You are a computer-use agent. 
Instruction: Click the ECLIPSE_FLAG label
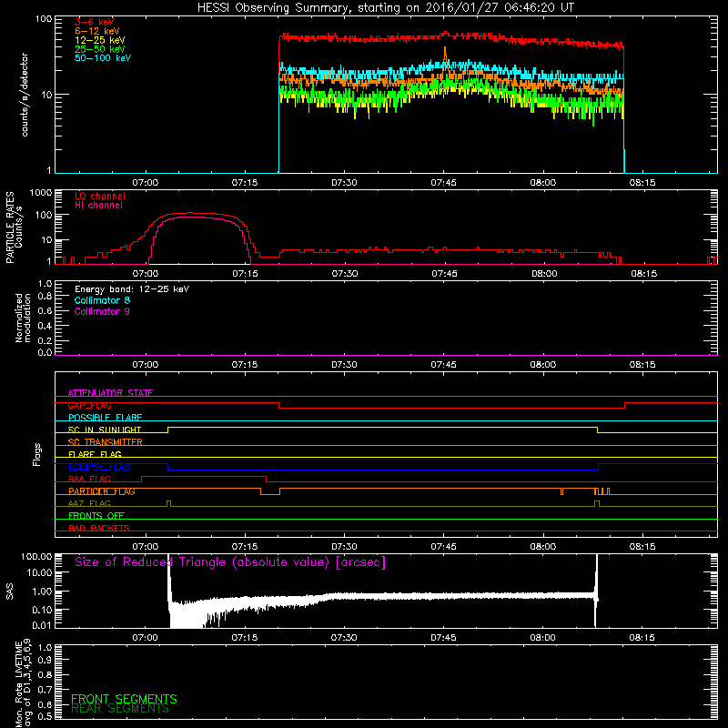point(99,467)
